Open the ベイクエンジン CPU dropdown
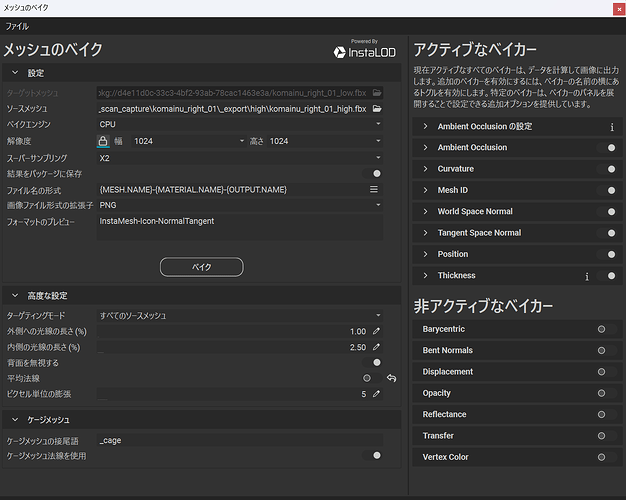626x500 pixels. point(240,124)
